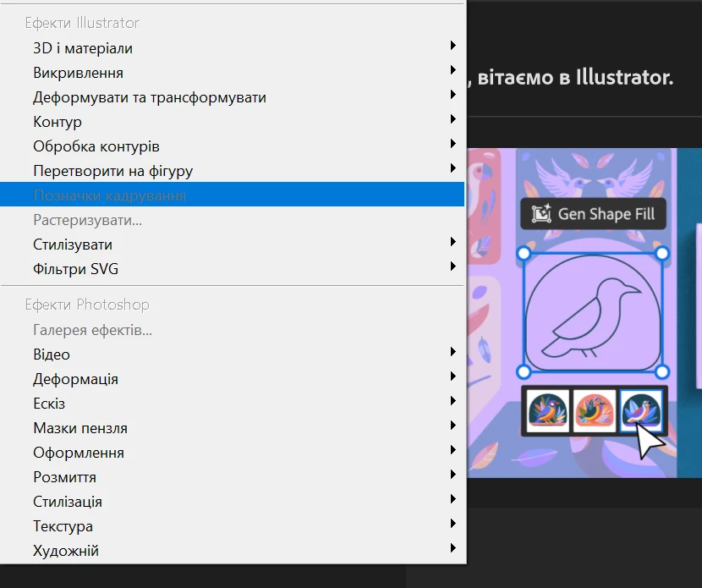
Task: Expand the arrow beside Ескіз
Action: (453, 400)
